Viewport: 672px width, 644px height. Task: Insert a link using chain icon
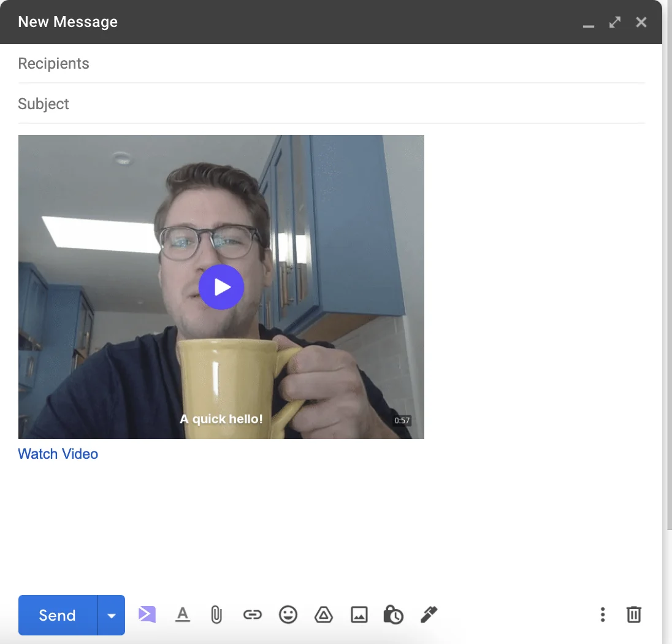(x=253, y=615)
